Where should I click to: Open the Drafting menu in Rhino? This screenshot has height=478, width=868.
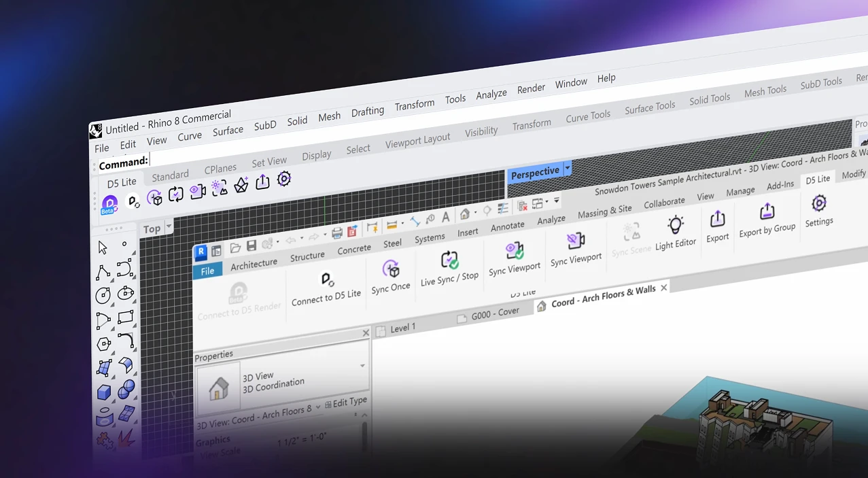point(368,112)
